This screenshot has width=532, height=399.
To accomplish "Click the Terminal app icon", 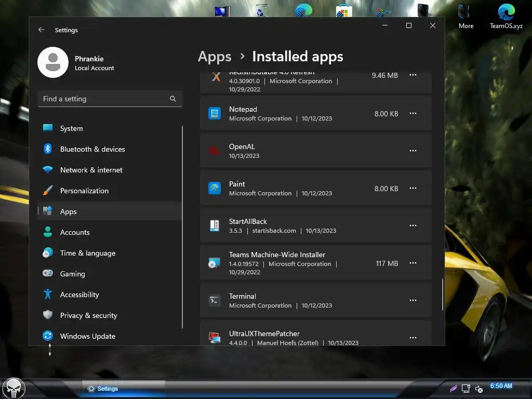I will coord(215,300).
